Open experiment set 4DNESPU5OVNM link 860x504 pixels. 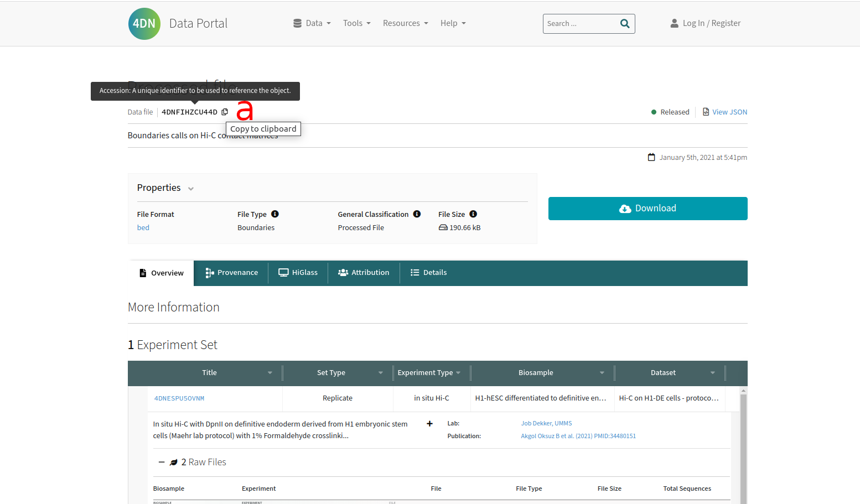click(179, 398)
